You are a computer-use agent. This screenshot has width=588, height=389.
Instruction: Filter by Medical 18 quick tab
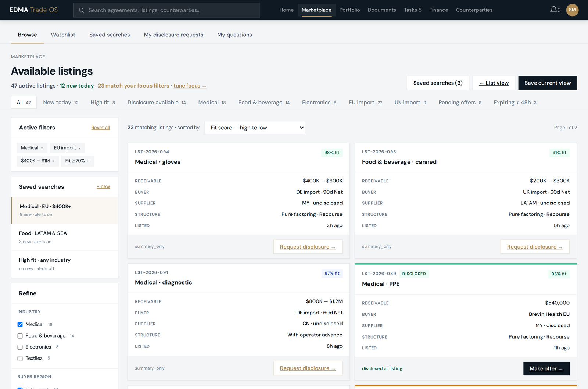pos(212,103)
